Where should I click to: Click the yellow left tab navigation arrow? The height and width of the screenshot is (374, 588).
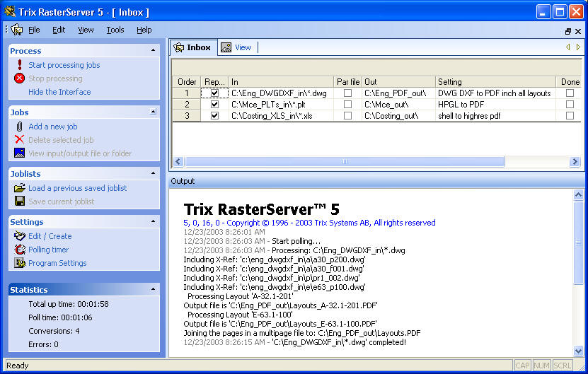coord(567,47)
